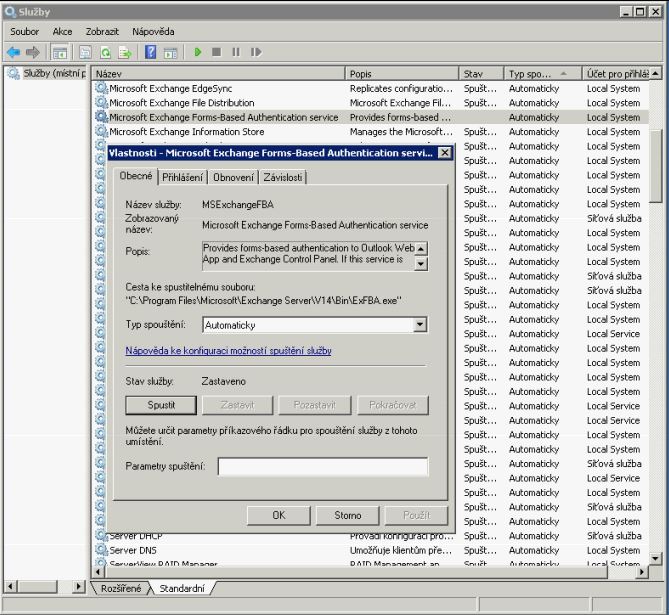
Task: Click gear icon of Forms-Based Authentication service row
Action: (101, 117)
